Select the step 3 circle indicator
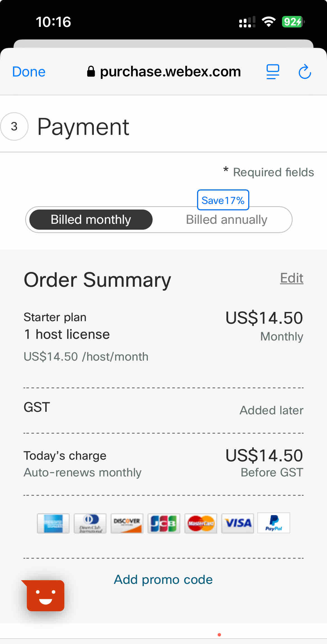This screenshot has width=327, height=644. point(14,126)
